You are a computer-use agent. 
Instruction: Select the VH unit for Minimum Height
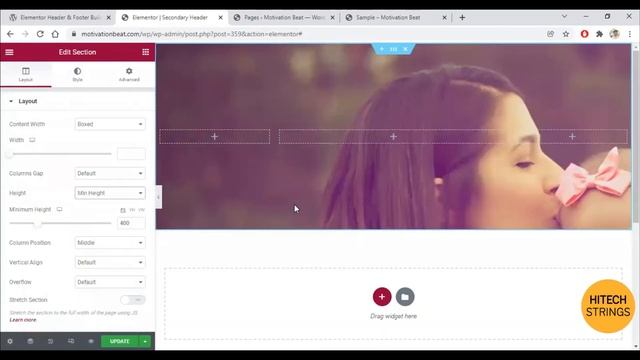[x=132, y=210]
